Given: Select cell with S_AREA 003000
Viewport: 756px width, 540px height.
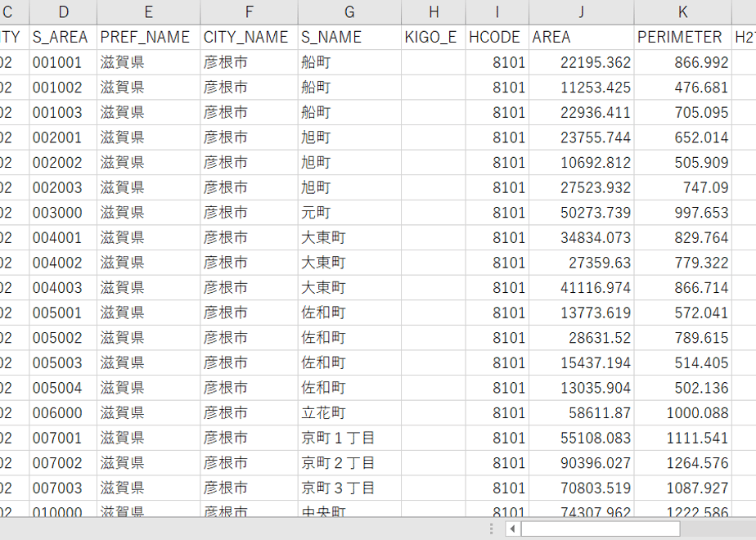Looking at the screenshot, I should coord(63,213).
